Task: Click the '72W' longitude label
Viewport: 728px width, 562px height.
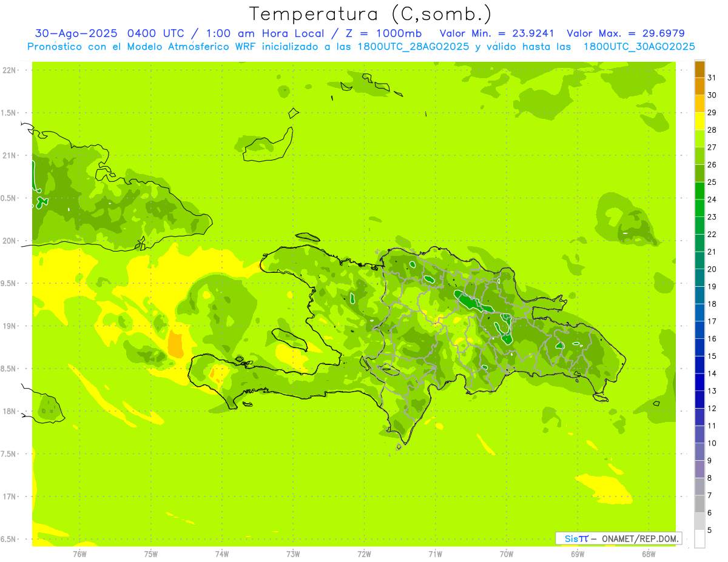Action: [x=364, y=554]
